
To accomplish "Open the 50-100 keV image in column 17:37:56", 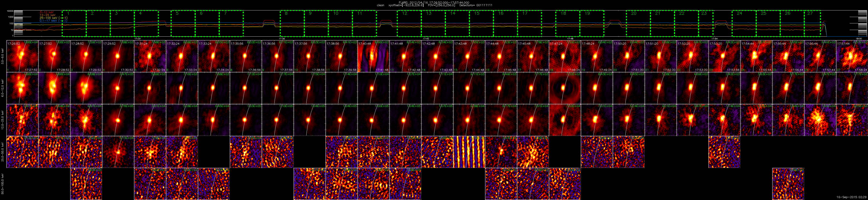I will point(309,184).
